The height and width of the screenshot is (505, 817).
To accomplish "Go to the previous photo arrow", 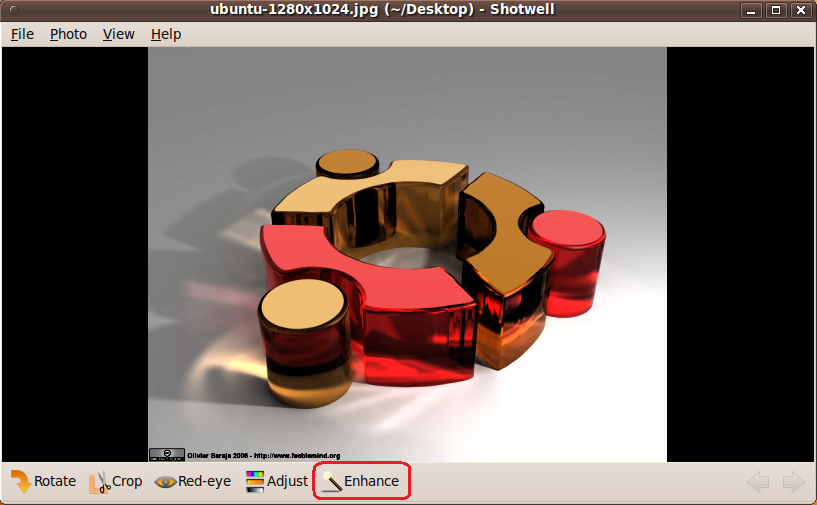I will click(758, 482).
